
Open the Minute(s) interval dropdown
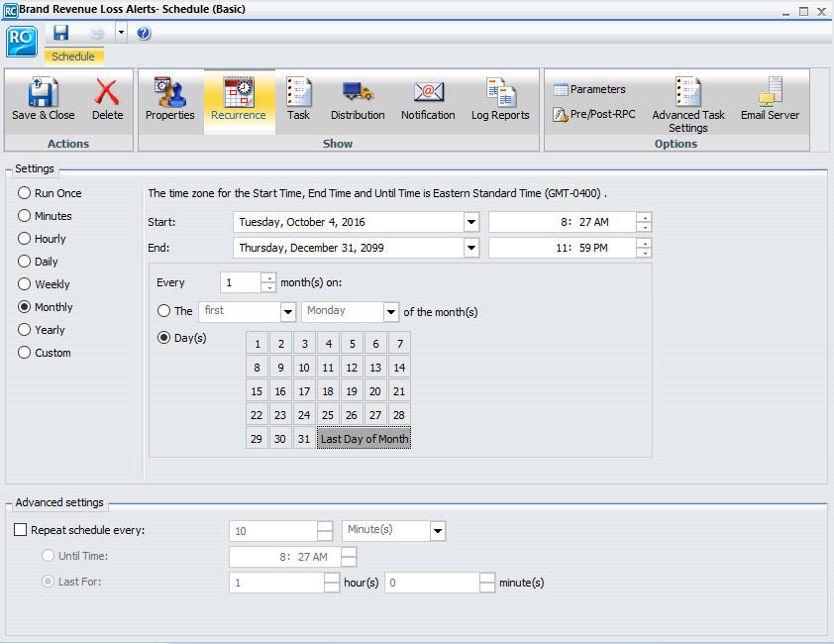437,530
